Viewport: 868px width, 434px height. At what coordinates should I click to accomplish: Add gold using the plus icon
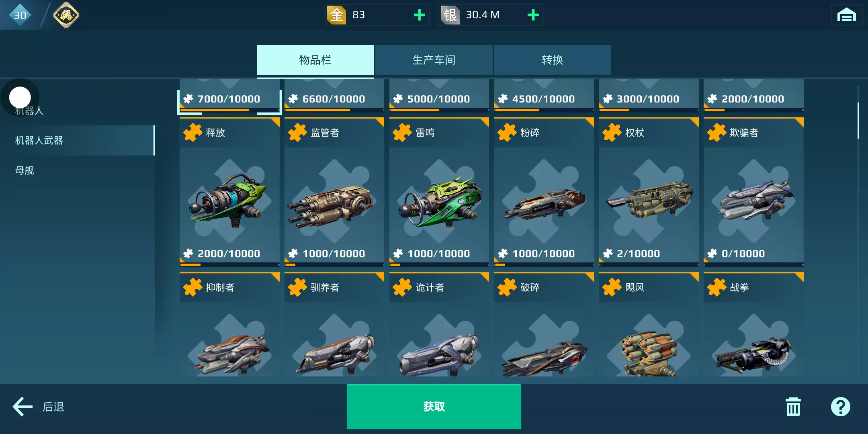419,15
